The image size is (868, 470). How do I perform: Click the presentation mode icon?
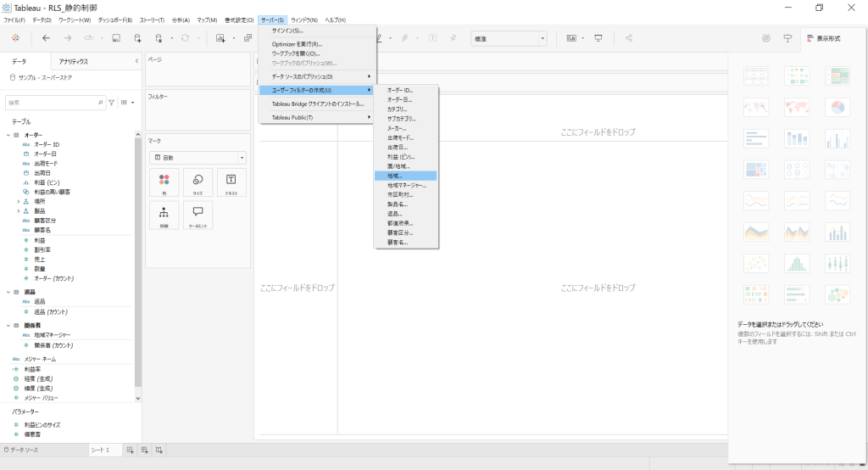tap(598, 38)
